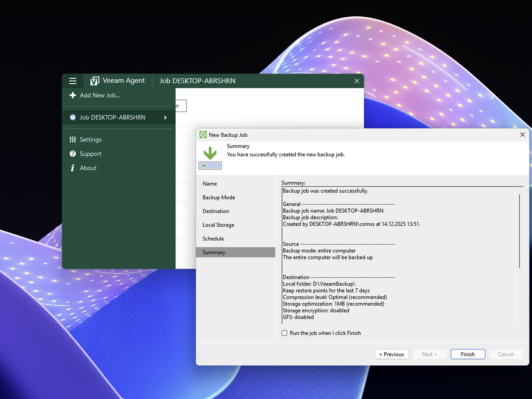Close the Veeam Agent window
Screen dimensions: 532x399
click(357, 81)
